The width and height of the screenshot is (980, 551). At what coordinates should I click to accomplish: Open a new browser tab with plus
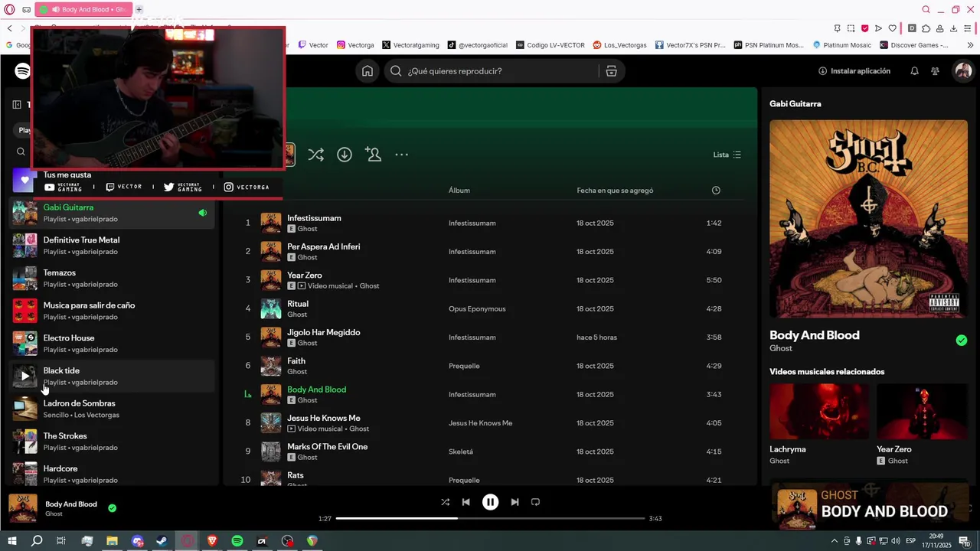(x=139, y=9)
